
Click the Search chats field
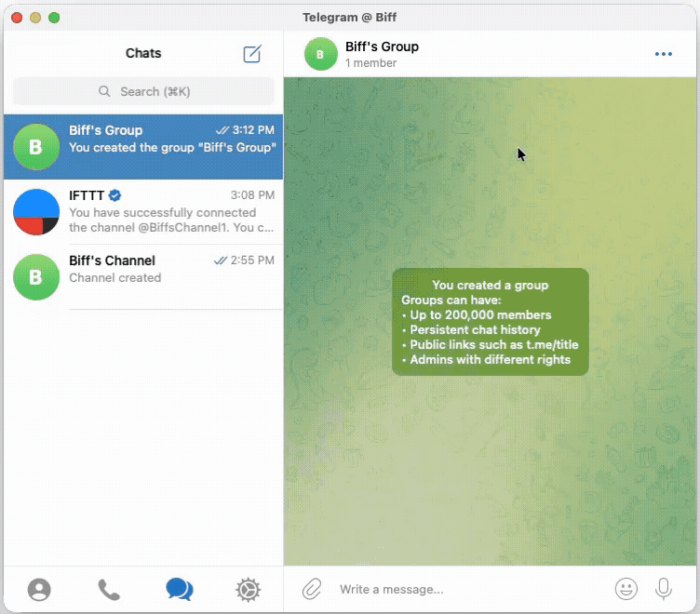143,91
